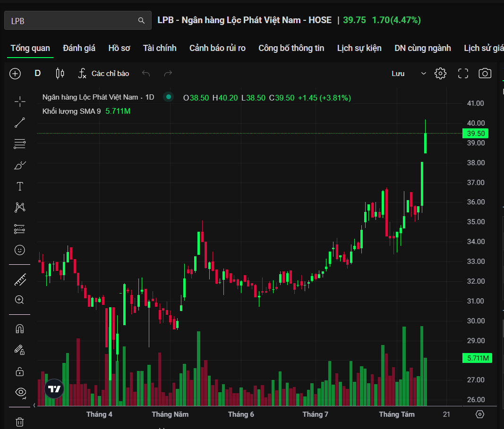
Task: Toggle magnet mode for drawings
Action: pos(20,329)
